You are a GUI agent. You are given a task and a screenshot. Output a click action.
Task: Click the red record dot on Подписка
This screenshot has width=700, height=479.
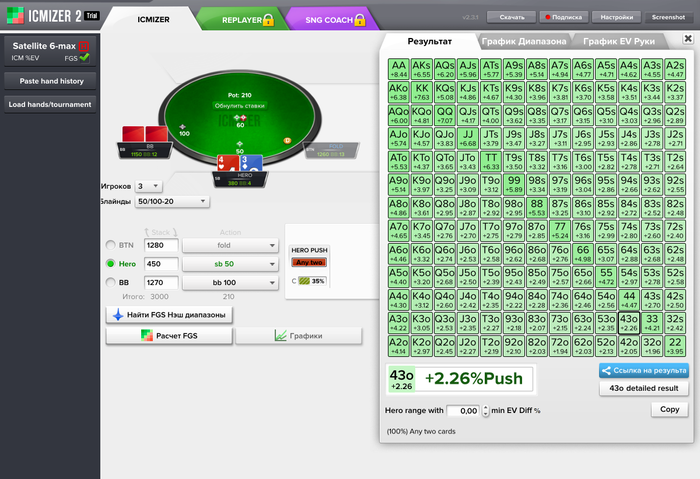pos(547,17)
